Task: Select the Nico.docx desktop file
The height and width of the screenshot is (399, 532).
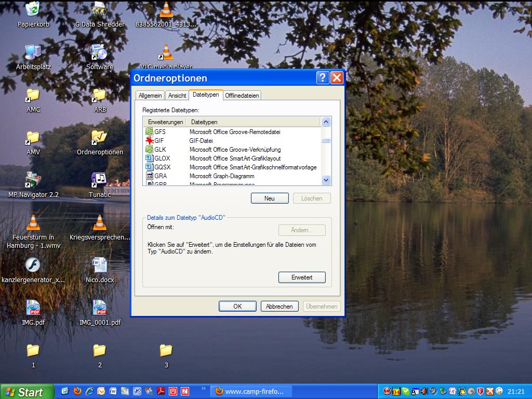Action: 99,265
